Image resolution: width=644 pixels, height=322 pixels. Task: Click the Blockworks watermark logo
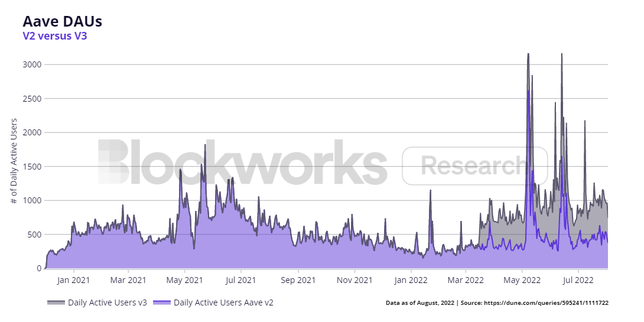242,162
